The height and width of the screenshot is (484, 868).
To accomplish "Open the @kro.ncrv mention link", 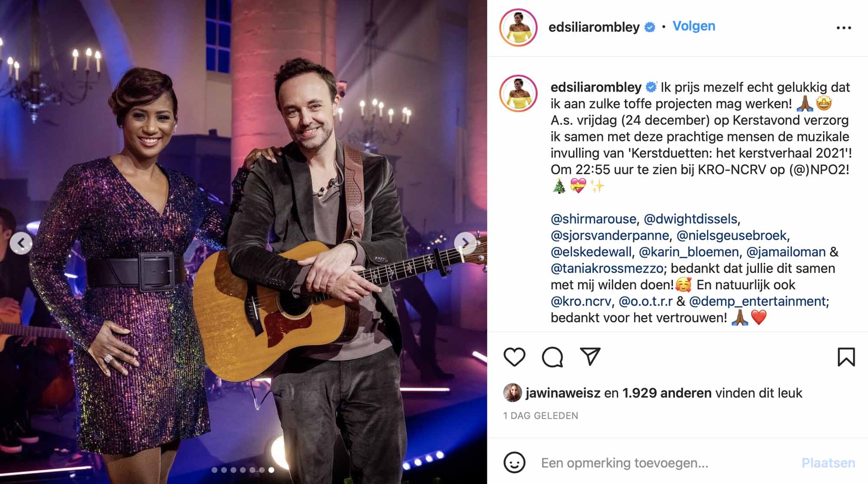I will point(581,301).
